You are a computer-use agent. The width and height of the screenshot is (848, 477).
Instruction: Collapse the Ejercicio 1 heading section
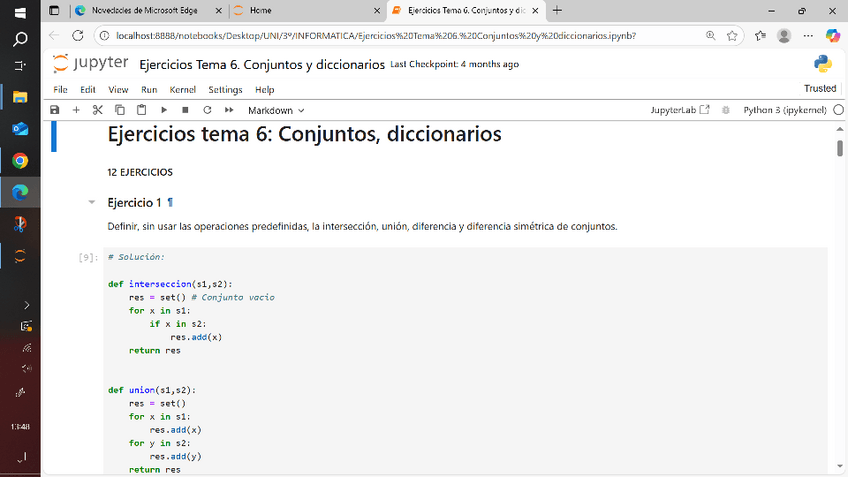click(x=93, y=203)
